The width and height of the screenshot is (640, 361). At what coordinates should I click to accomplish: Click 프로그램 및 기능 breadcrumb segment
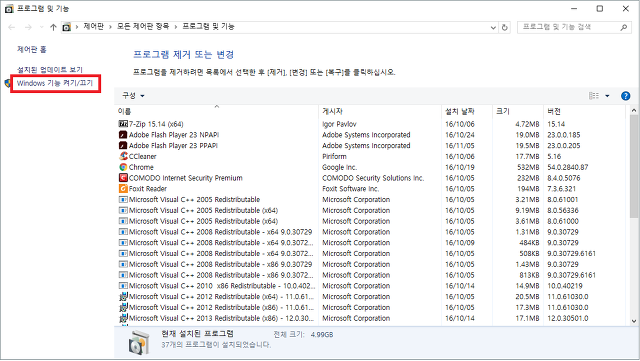coord(208,27)
